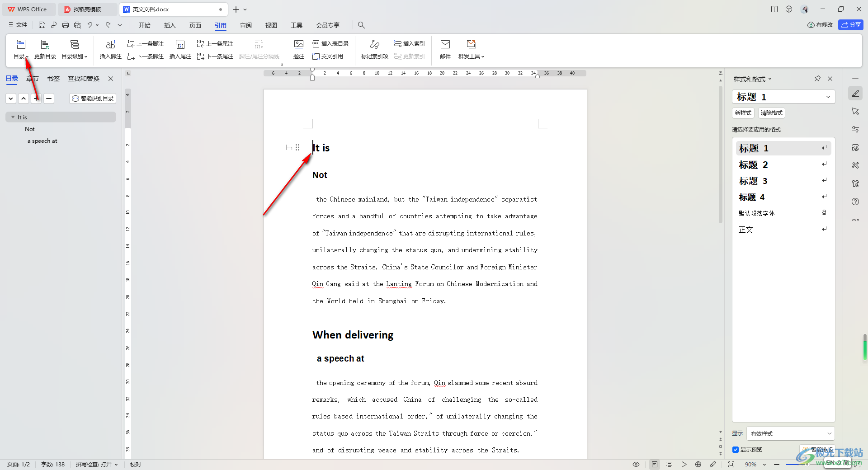The image size is (868, 470).
Task: Click the 更新目录 update contents icon
Action: click(x=45, y=44)
